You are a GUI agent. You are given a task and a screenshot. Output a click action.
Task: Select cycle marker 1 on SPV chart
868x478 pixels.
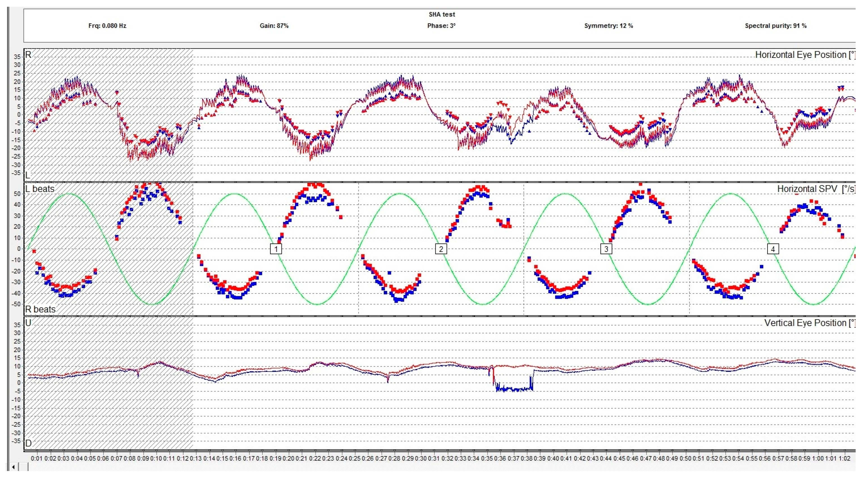point(276,249)
